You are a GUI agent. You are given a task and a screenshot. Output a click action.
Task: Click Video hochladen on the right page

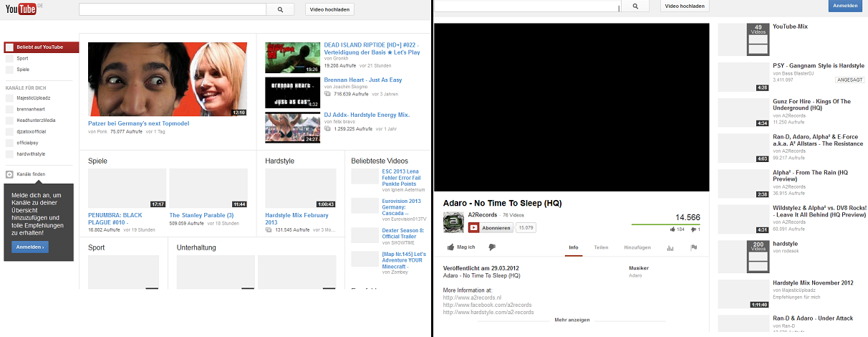coord(684,6)
